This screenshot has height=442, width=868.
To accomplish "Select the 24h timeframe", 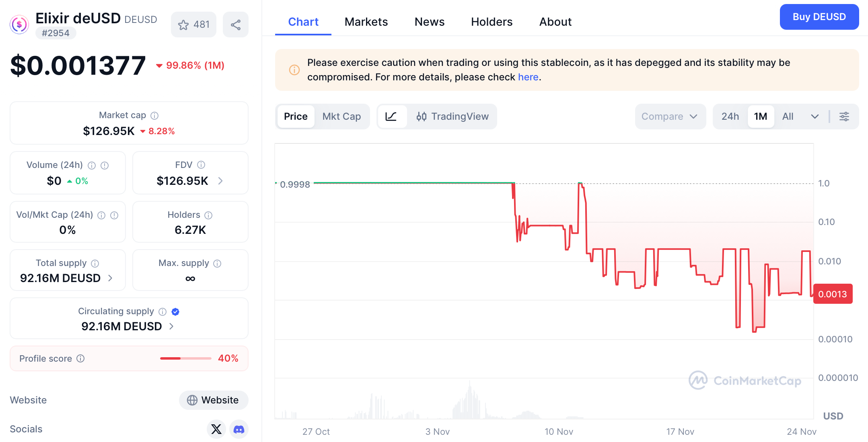I will coord(730,117).
